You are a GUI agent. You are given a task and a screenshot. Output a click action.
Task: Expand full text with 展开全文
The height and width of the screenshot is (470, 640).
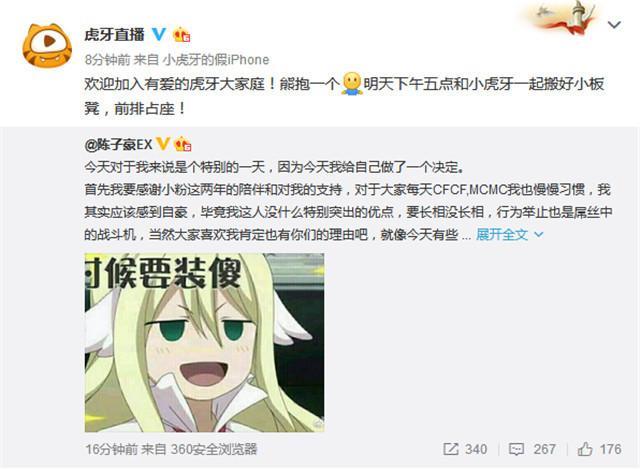(x=502, y=235)
